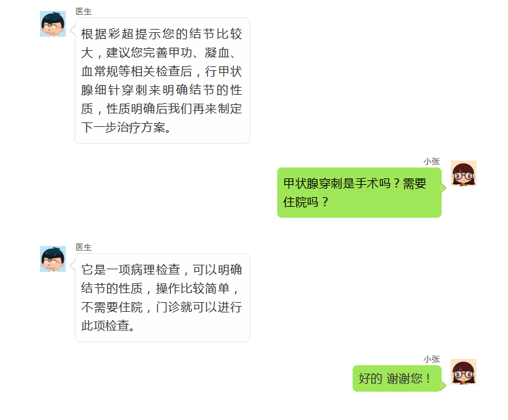Select the doctor's reply starting 它是一项病理检查
508x420 pixels.
coord(162,297)
